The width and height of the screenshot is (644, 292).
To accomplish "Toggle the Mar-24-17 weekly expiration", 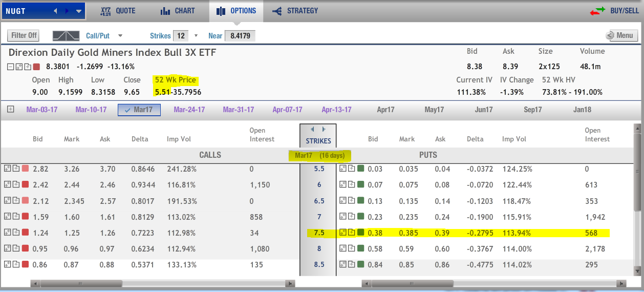I will 189,110.
